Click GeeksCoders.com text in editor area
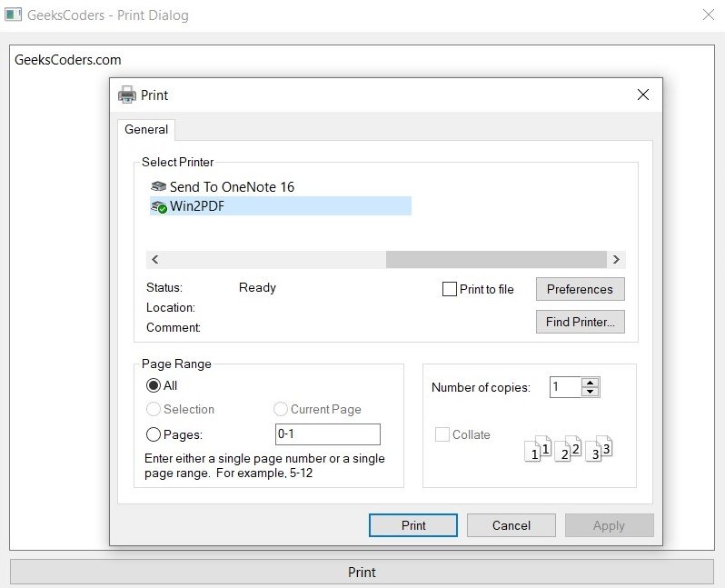Viewport: 725px width, 588px height. point(68,60)
